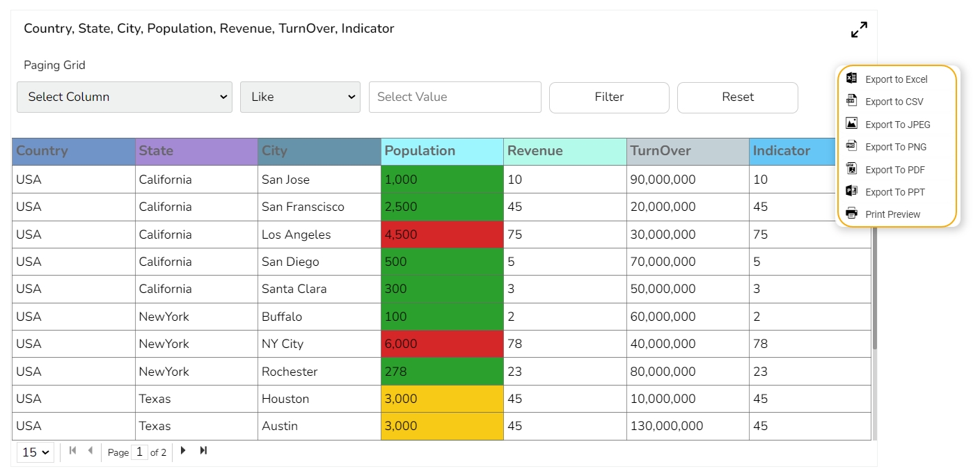Image resolution: width=980 pixels, height=476 pixels.
Task: Click the Export to CSV icon
Action: (851, 101)
